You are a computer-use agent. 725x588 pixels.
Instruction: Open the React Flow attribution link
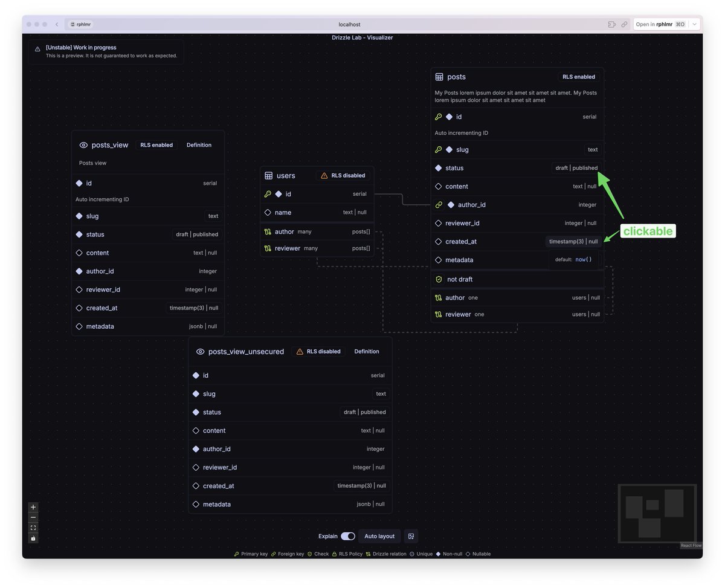pos(691,546)
